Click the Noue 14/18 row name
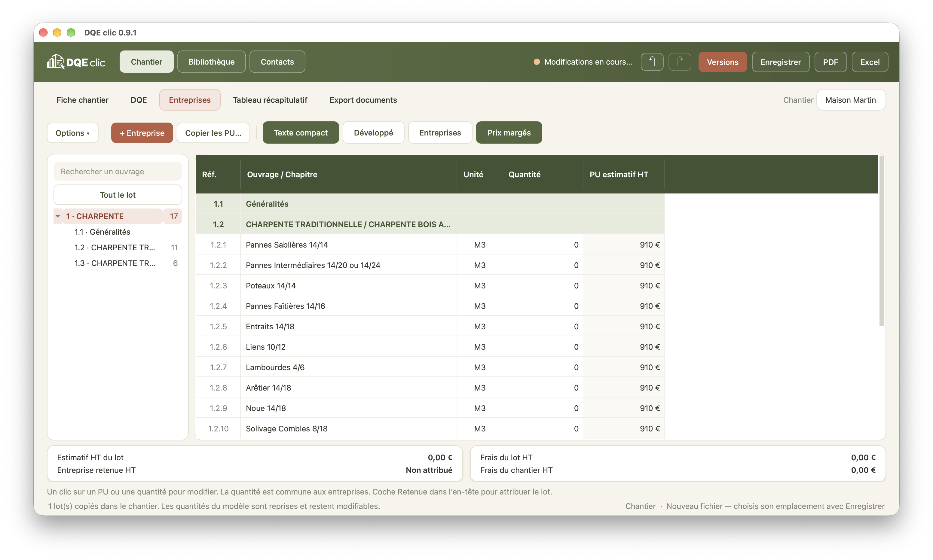 [266, 408]
